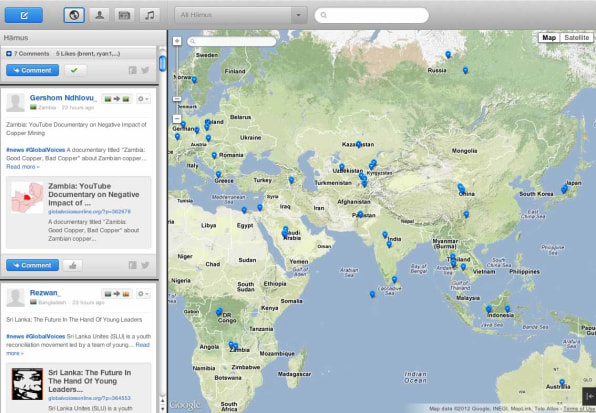
Task: Click language translate flags on Gershom post
Action: click(117, 99)
